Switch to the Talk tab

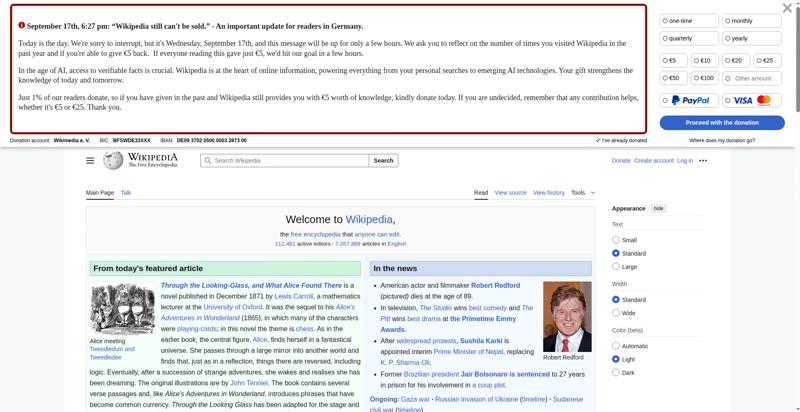(x=126, y=193)
